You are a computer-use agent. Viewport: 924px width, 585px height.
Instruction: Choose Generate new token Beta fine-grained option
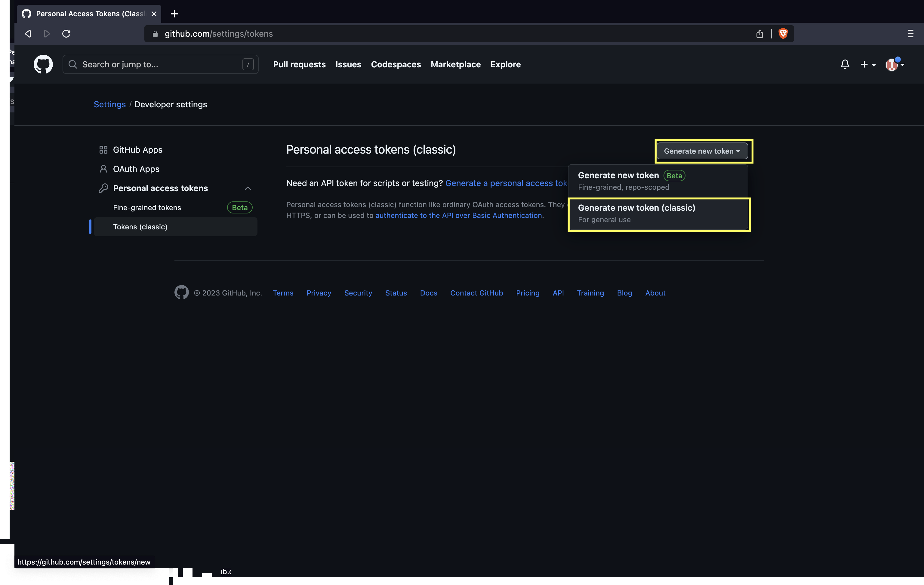658,181
